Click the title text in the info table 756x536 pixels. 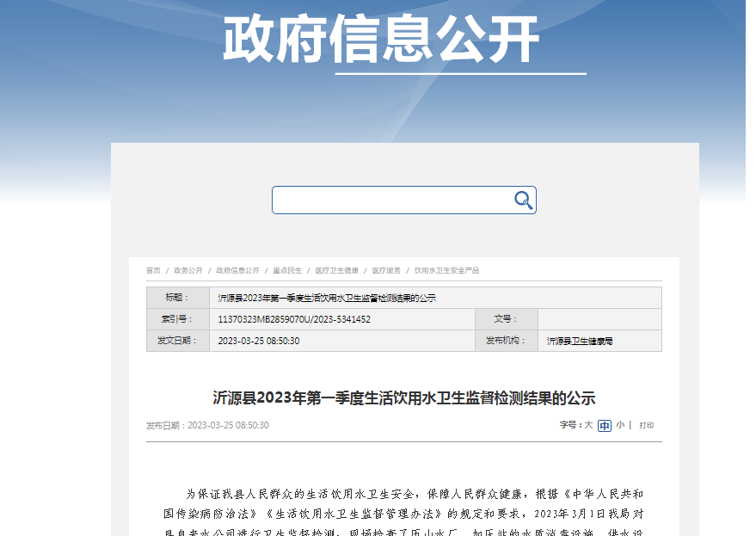point(327,298)
